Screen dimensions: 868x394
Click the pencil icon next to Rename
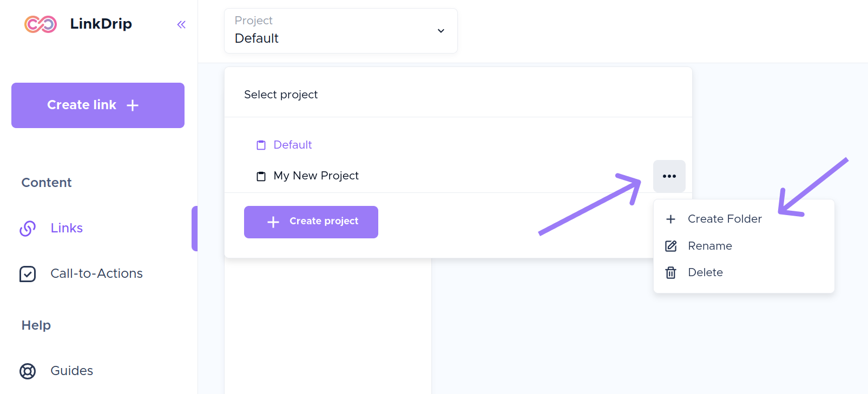670,246
